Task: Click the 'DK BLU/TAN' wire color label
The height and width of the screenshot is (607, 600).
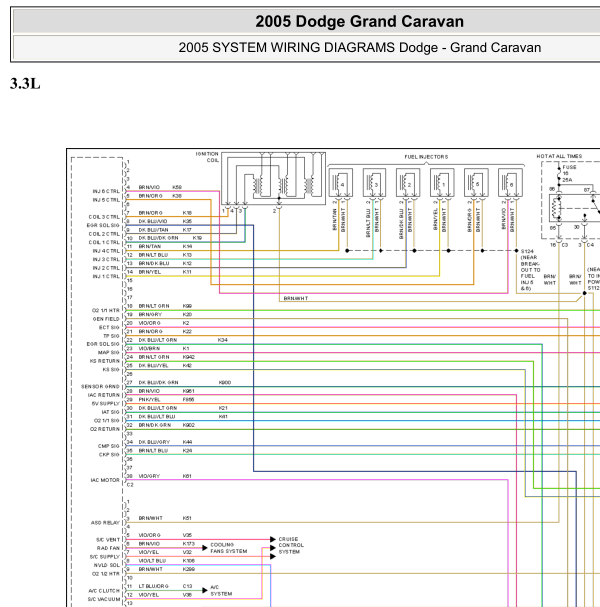Action: [x=154, y=230]
